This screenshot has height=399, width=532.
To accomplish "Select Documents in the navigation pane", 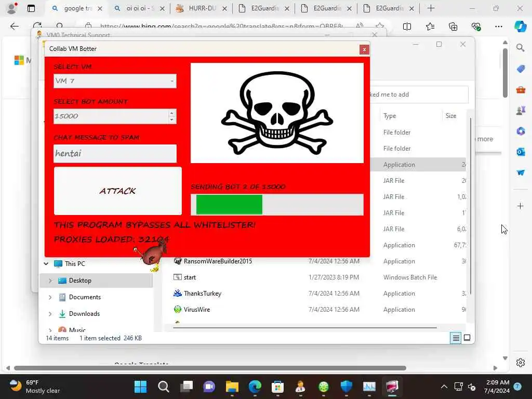I will [x=85, y=297].
